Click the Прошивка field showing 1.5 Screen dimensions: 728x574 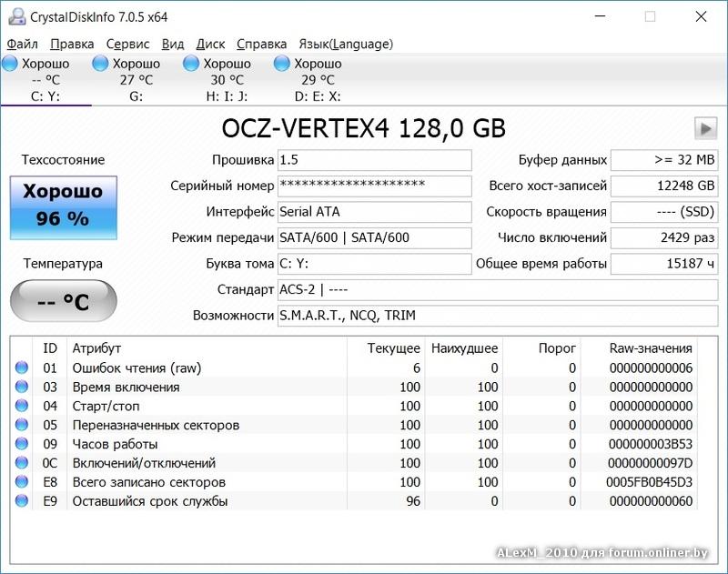click(375, 160)
